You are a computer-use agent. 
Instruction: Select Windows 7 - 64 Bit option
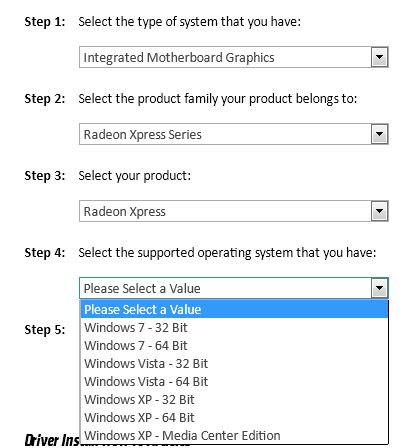coord(234,346)
